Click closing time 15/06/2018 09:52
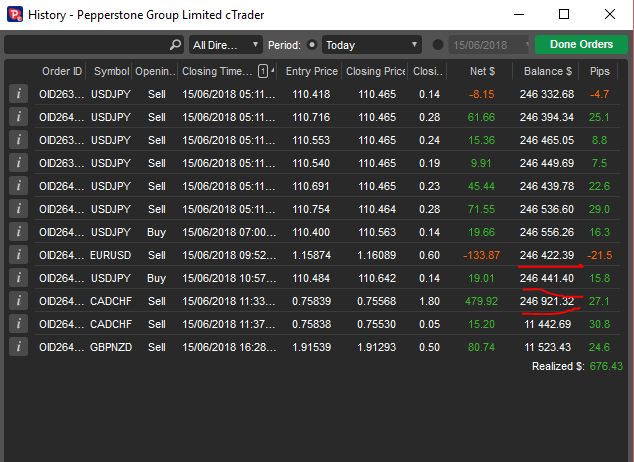 [x=229, y=255]
